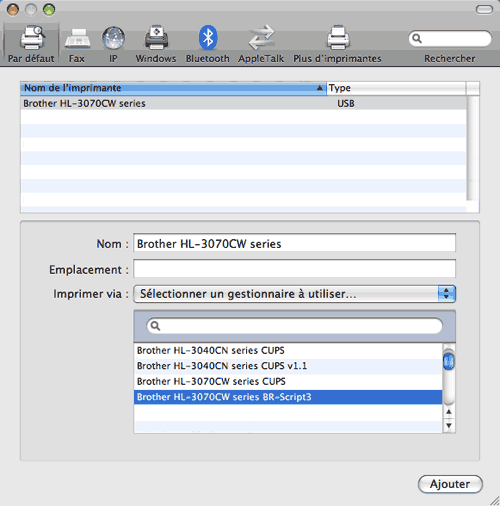Click the driver list scroll down arrow
This screenshot has width=500, height=506.
click(x=449, y=425)
